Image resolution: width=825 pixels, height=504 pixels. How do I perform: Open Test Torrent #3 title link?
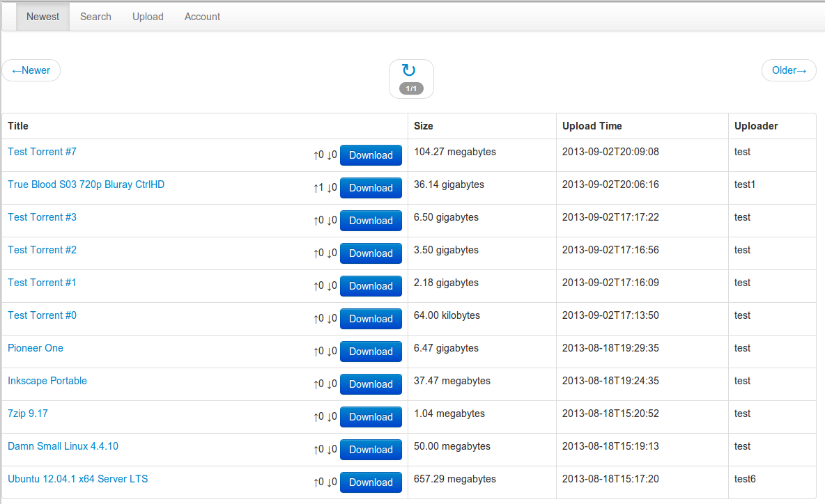pos(42,217)
